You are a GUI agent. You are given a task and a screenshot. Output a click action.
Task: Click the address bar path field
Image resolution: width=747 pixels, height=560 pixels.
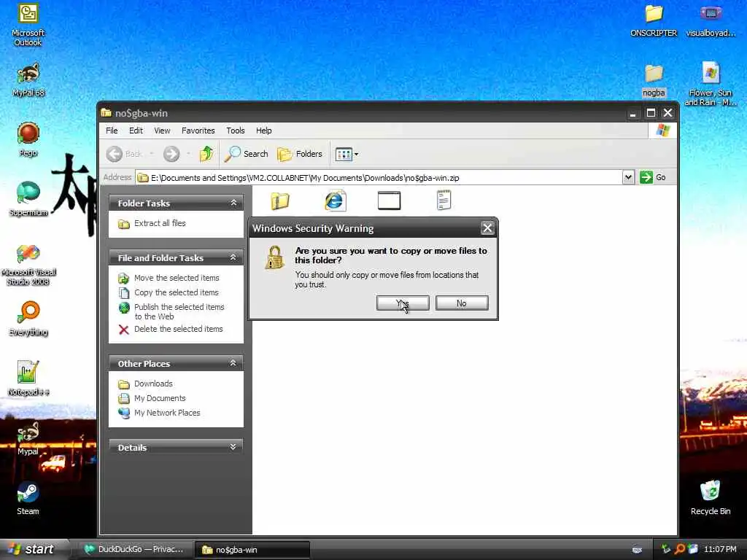(x=379, y=178)
